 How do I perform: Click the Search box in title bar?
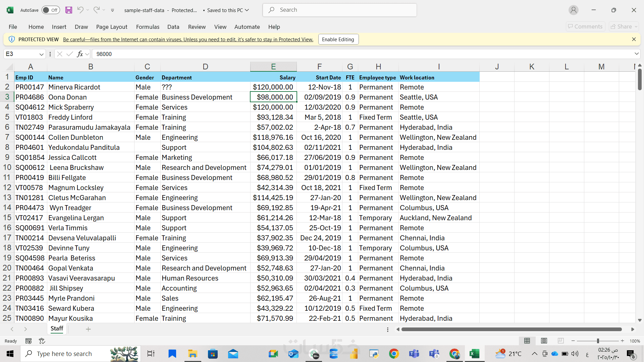point(339,10)
